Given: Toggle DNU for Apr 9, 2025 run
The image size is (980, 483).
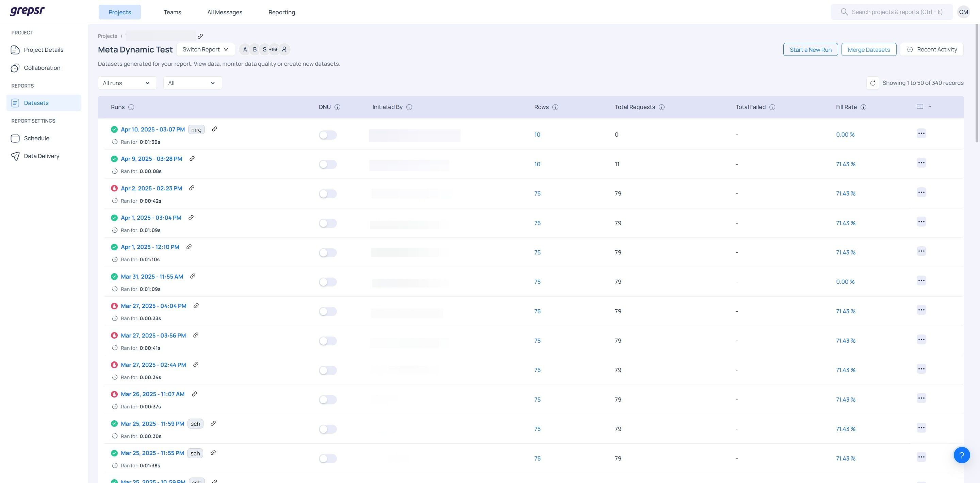Looking at the screenshot, I should (x=328, y=164).
